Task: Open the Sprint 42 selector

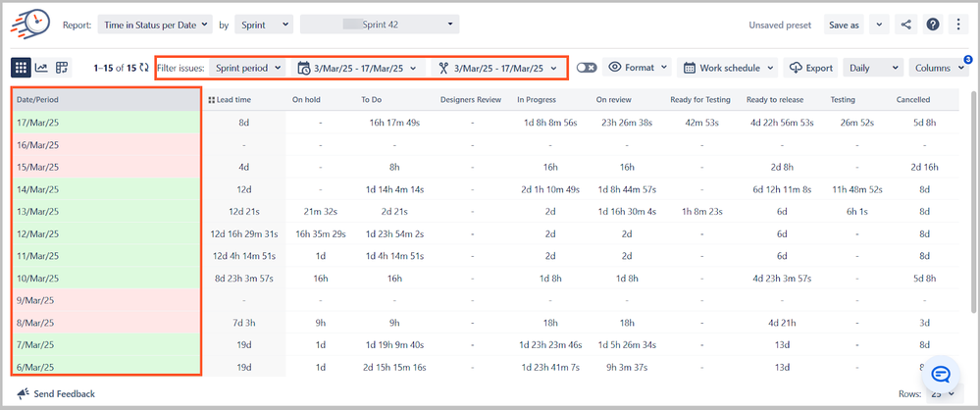Action: (380, 25)
